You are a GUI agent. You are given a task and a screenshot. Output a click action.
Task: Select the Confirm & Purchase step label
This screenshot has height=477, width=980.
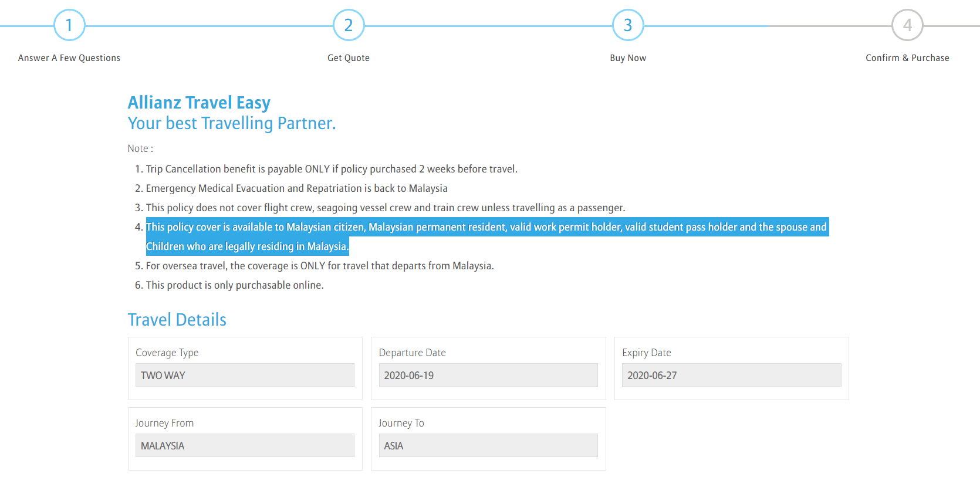tap(907, 58)
